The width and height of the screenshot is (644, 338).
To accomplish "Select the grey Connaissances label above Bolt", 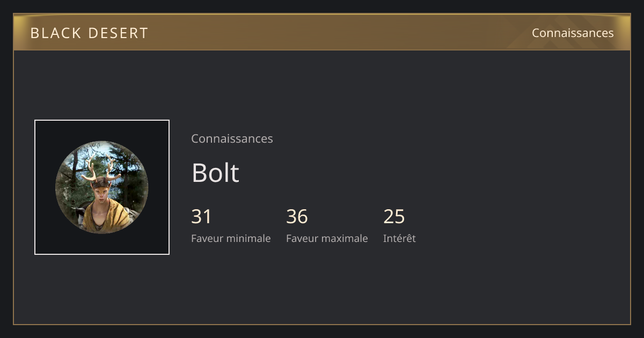I will [x=232, y=138].
